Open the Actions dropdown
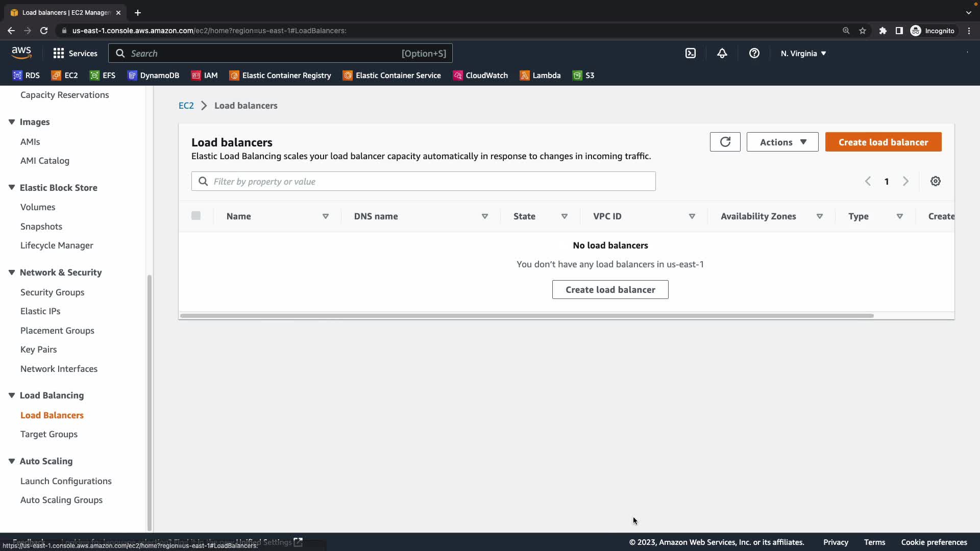This screenshot has width=980, height=551. [782, 142]
